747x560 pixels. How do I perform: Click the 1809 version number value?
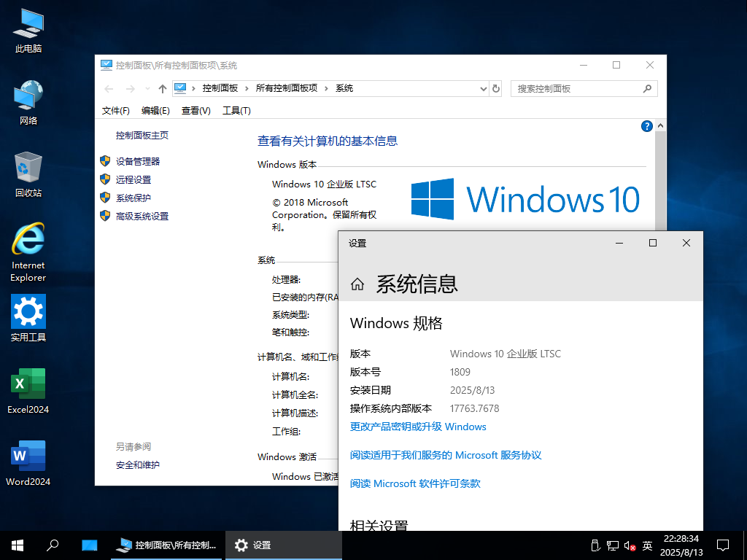pyautogui.click(x=460, y=372)
